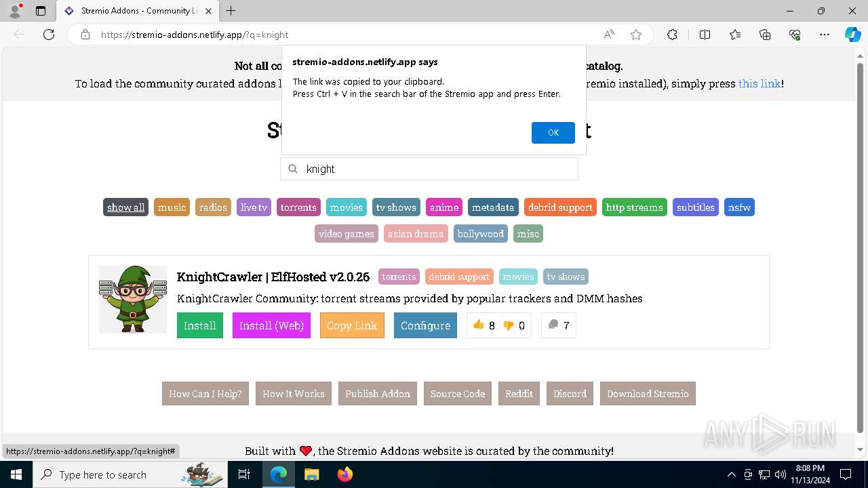Open File Explorer from taskbar
This screenshot has height=488, width=868.
pos(311,474)
